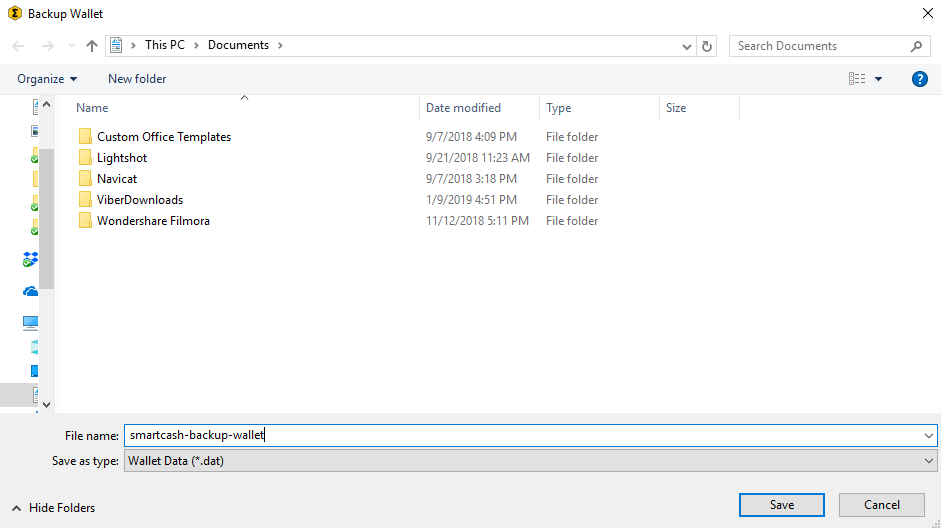Click the Wondershare Filmora folder name

154,221
